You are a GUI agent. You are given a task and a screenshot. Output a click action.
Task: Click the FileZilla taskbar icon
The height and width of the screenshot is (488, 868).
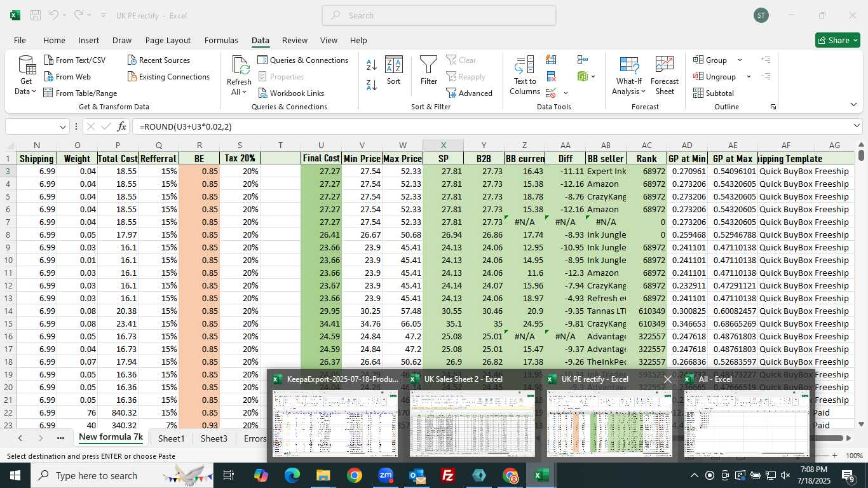(x=448, y=475)
